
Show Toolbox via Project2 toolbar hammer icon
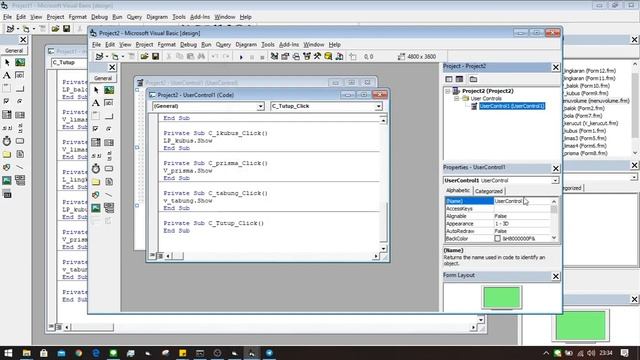(317, 56)
